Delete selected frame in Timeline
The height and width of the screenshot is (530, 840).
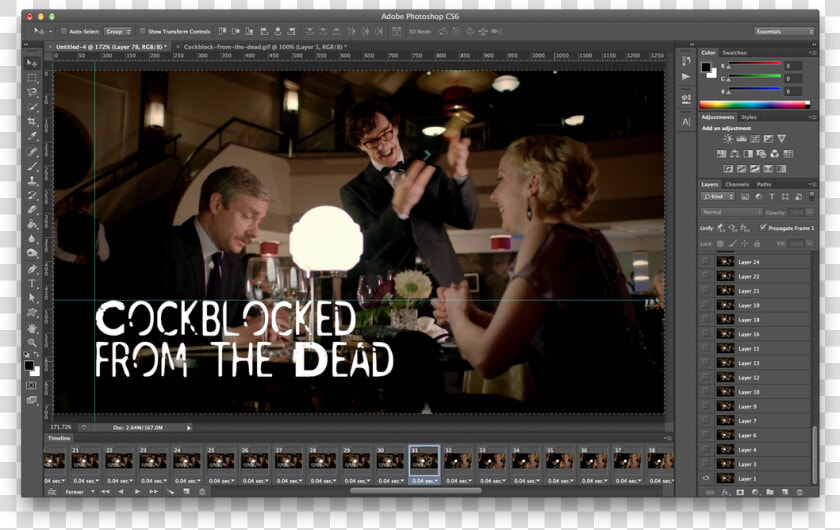coord(202,491)
